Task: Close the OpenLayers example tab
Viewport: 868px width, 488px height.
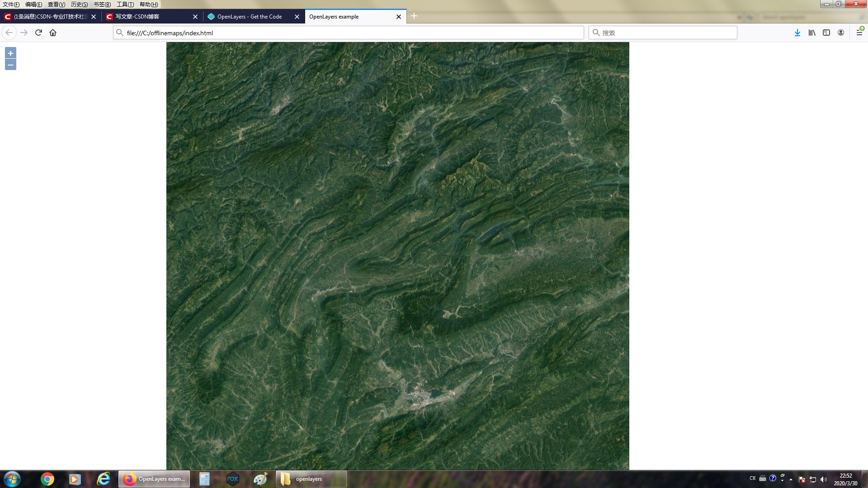Action: pos(399,17)
